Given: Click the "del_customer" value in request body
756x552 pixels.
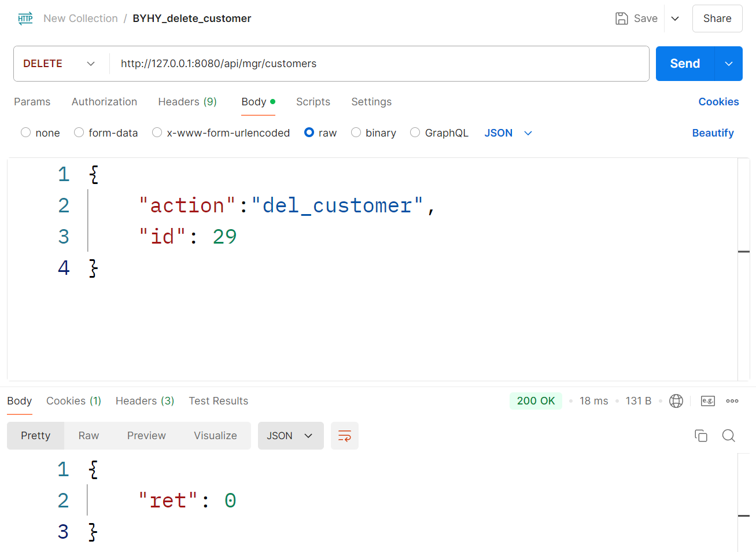Looking at the screenshot, I should pyautogui.click(x=337, y=205).
